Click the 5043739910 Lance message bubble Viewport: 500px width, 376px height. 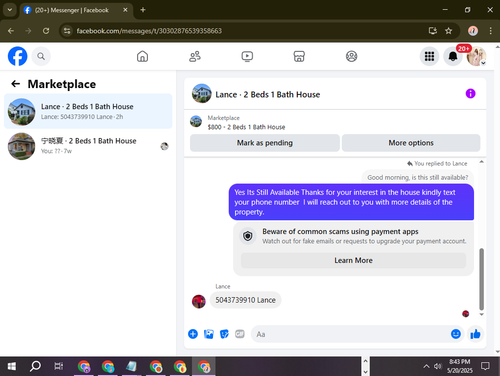245,300
